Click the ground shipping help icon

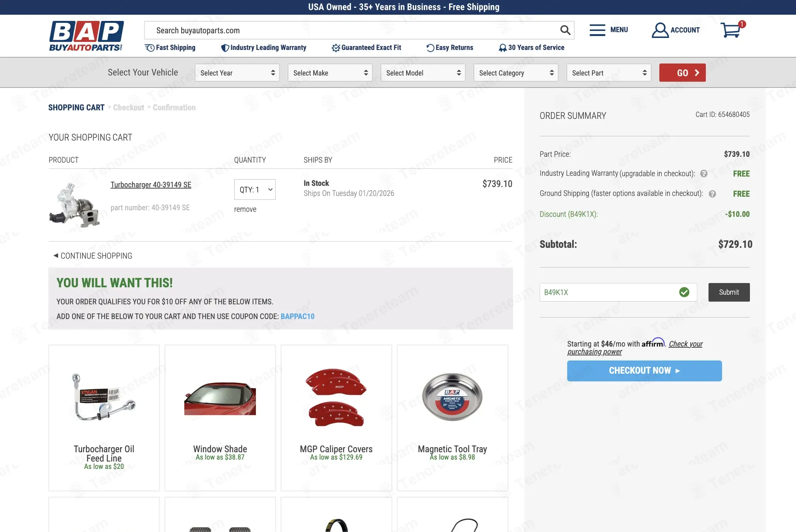click(x=712, y=194)
